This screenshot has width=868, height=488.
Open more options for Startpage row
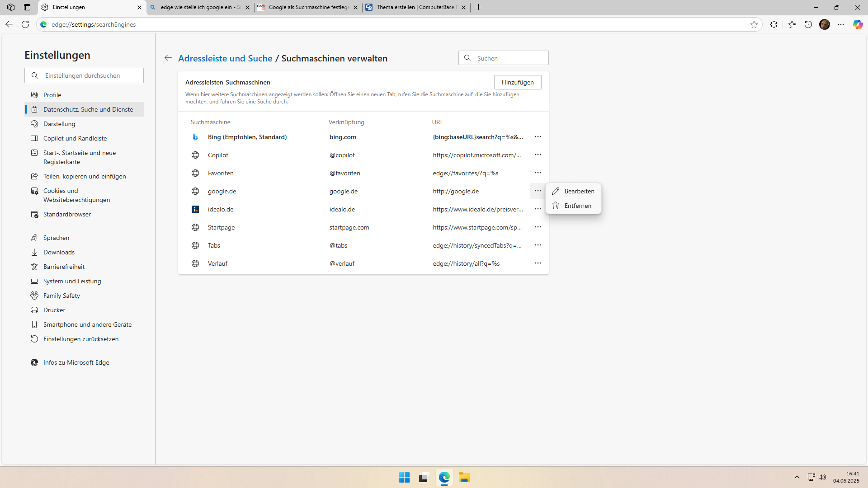[x=538, y=227]
